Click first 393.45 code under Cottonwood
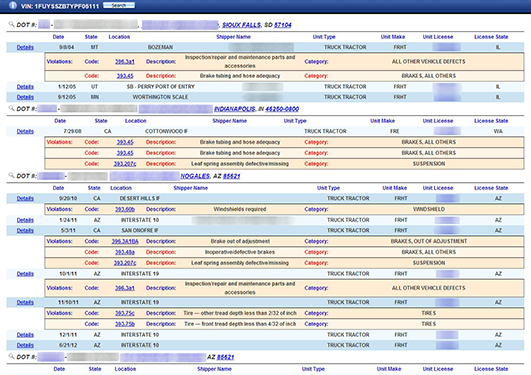Image resolution: width=531 pixels, height=375 pixels. pyautogui.click(x=125, y=142)
